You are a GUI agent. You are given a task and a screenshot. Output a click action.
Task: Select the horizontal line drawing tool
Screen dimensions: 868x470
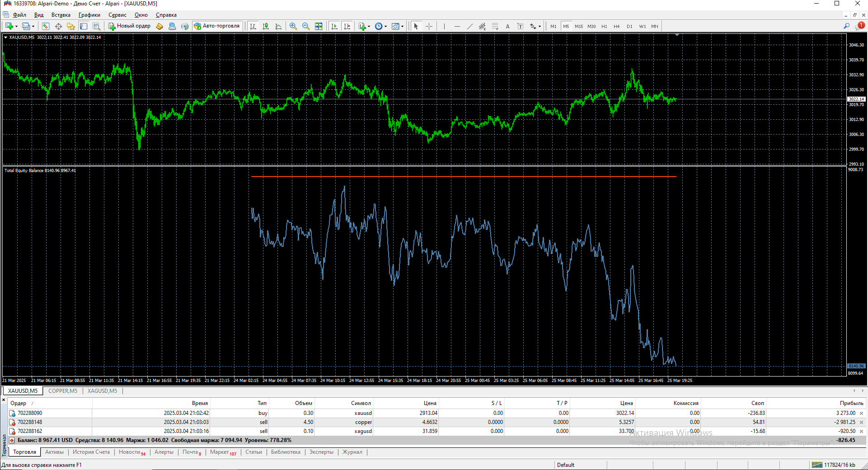[x=457, y=26]
